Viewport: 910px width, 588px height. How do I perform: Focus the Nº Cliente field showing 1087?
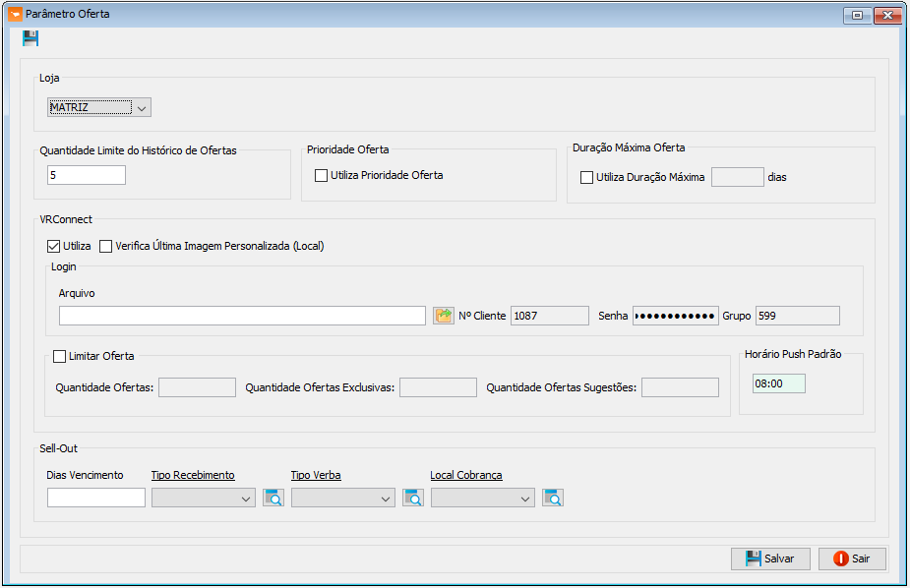550,316
